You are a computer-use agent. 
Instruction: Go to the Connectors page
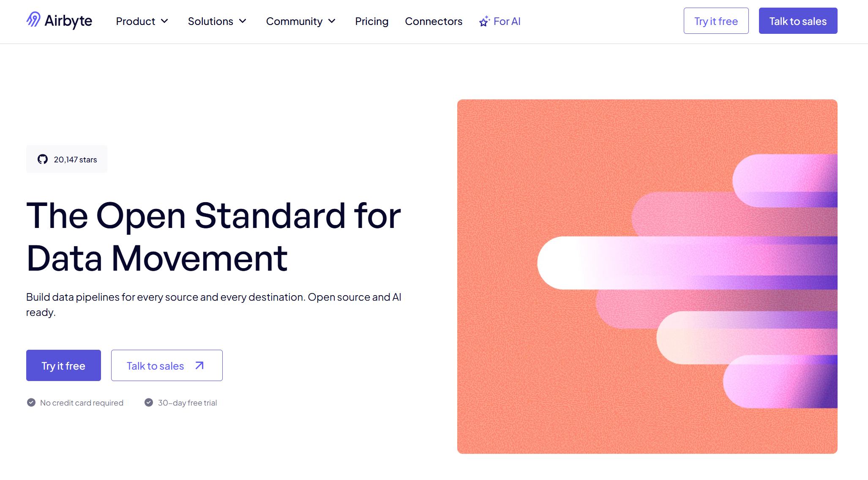(434, 21)
